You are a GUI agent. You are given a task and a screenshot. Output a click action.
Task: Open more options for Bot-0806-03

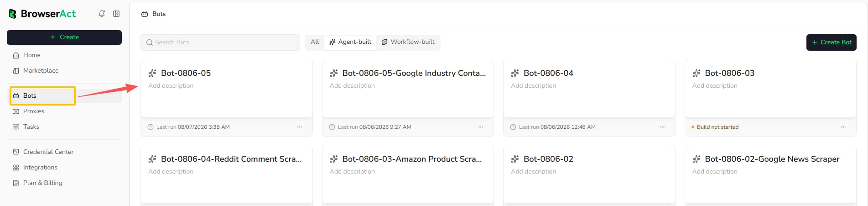click(843, 127)
